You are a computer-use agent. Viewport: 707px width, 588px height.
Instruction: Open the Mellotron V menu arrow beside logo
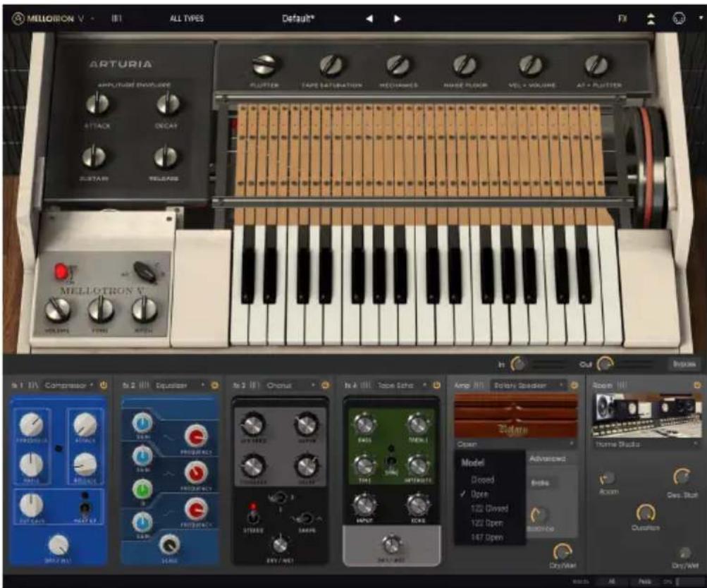click(x=92, y=18)
